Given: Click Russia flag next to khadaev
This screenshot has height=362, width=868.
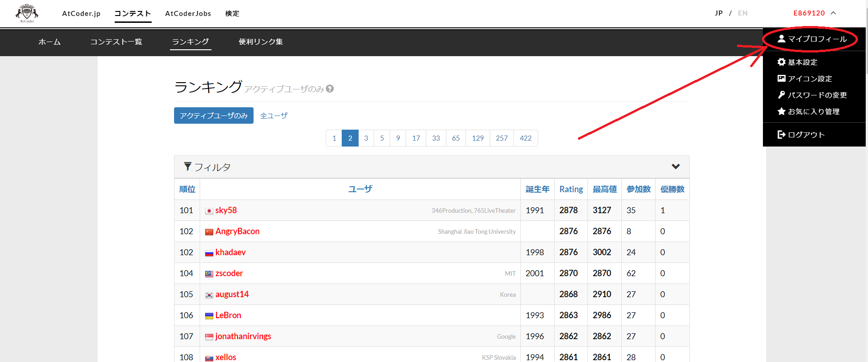Looking at the screenshot, I should 209,253.
